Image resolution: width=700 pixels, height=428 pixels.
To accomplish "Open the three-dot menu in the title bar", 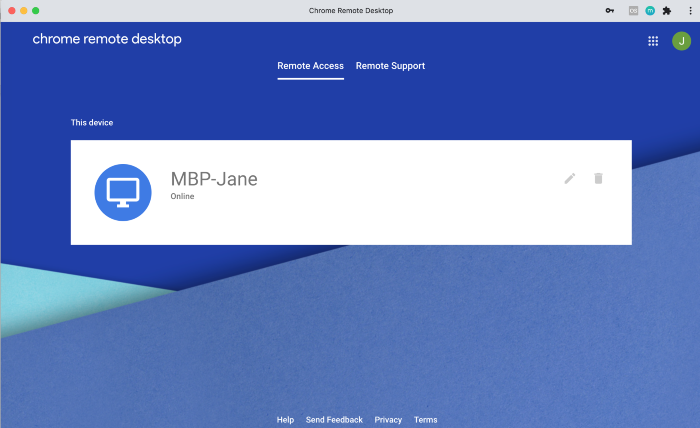I will [x=690, y=11].
